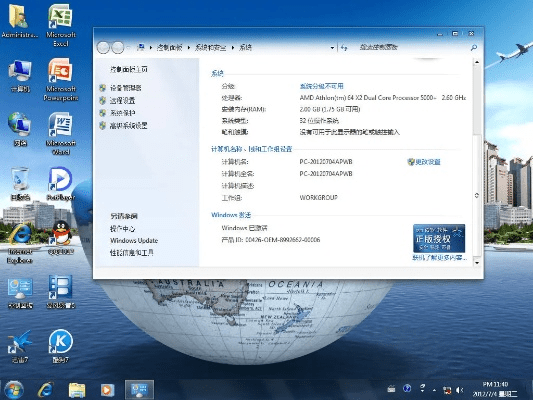The height and width of the screenshot is (400, 533).
Task: Open 系统保护 (System protection) link
Action: (x=122, y=113)
